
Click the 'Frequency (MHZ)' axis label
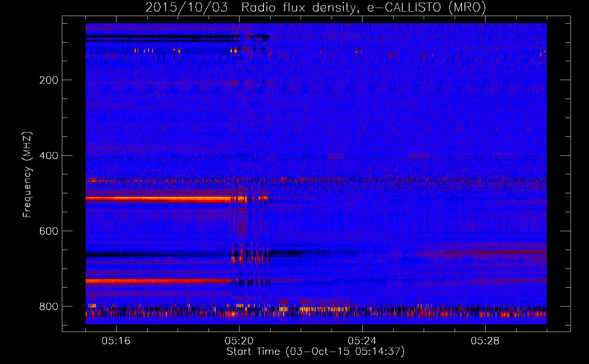27,175
